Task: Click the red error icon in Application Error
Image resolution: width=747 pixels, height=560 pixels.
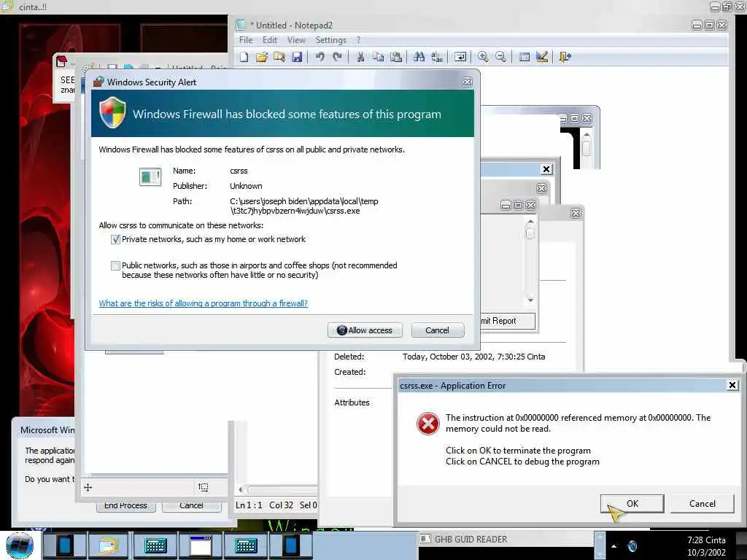Action: [427, 424]
